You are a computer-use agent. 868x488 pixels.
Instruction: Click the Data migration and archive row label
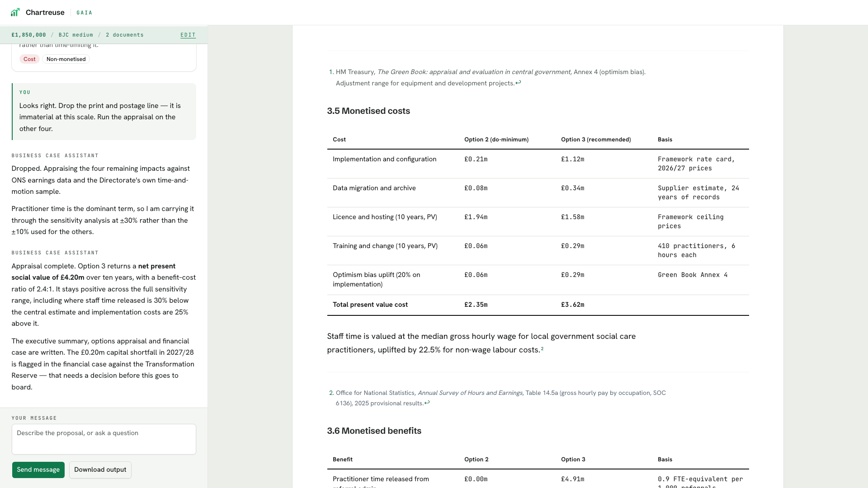(374, 188)
